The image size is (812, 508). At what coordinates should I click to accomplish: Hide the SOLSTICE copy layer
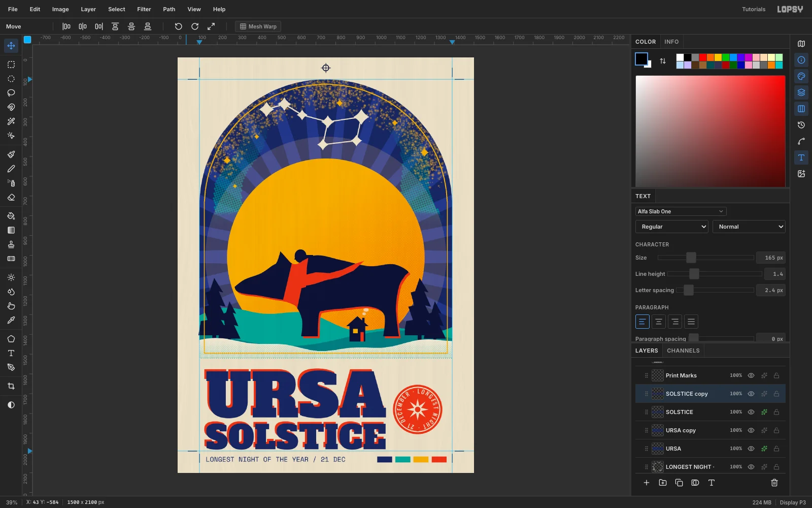pos(751,394)
